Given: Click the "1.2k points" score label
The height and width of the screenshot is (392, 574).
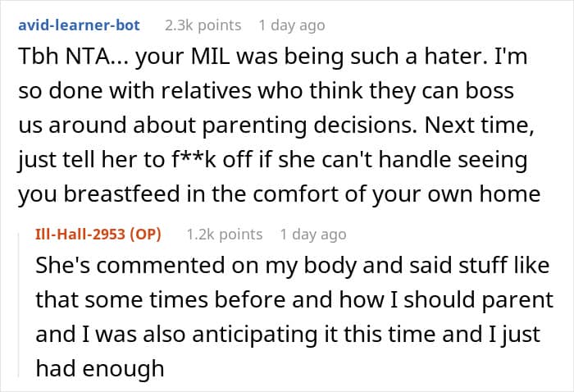Looking at the screenshot, I should 225,235.
